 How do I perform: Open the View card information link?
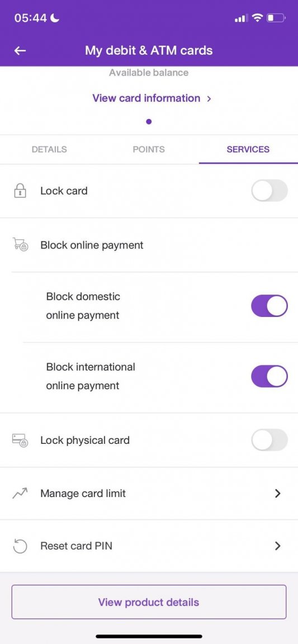tap(146, 98)
